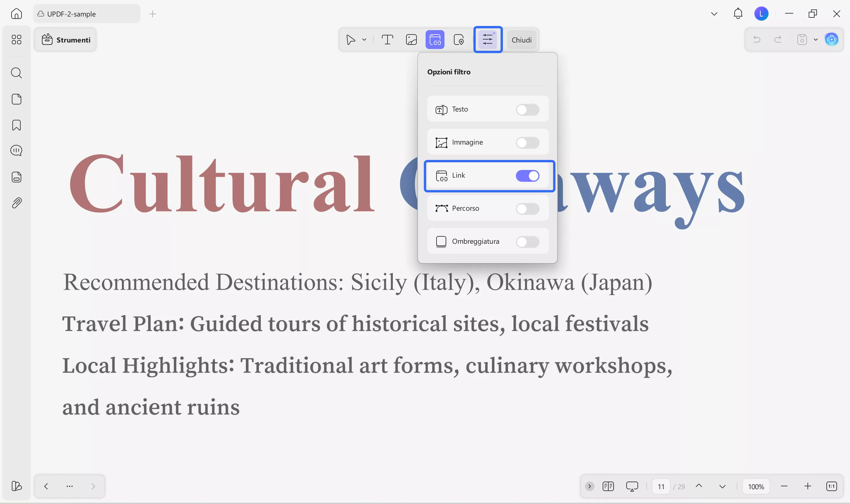Open the Attachments panel
Image resolution: width=850 pixels, height=504 pixels.
(x=16, y=203)
